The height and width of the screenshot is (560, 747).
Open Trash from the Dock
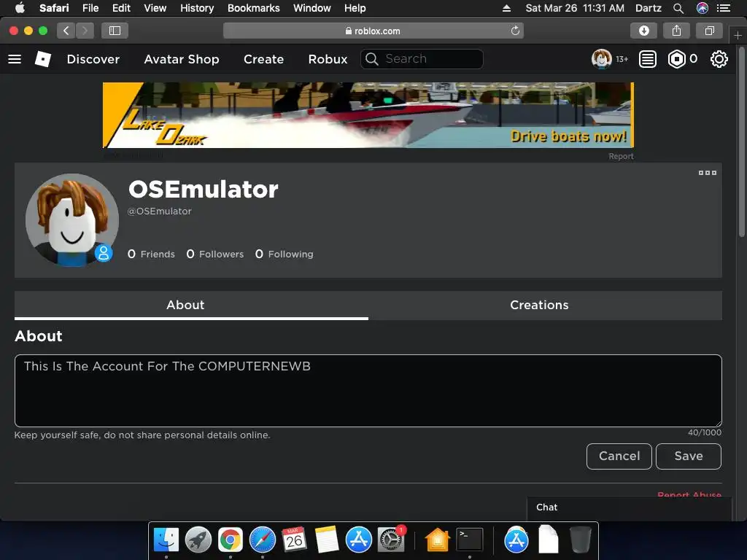[580, 540]
